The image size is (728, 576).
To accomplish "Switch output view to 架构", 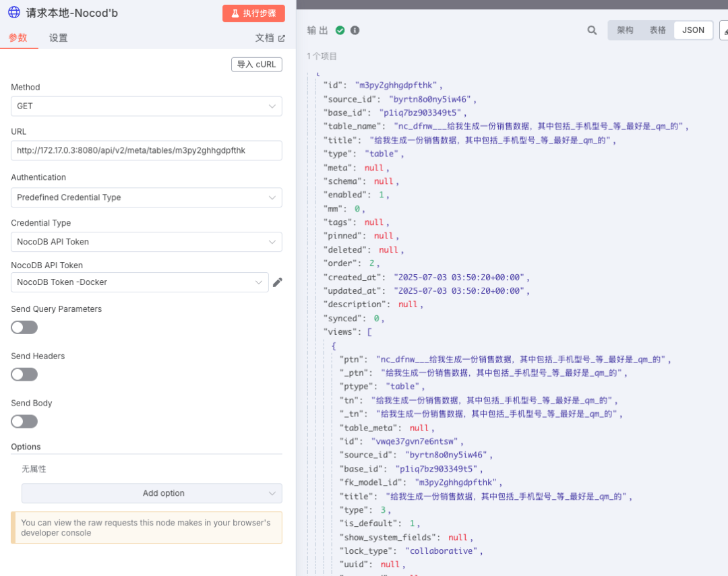I will (x=625, y=30).
